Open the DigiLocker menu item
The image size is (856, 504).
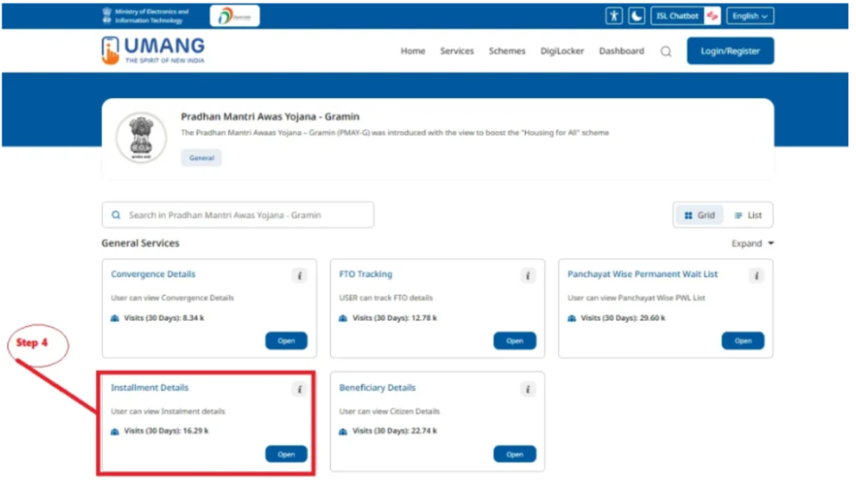tap(562, 51)
